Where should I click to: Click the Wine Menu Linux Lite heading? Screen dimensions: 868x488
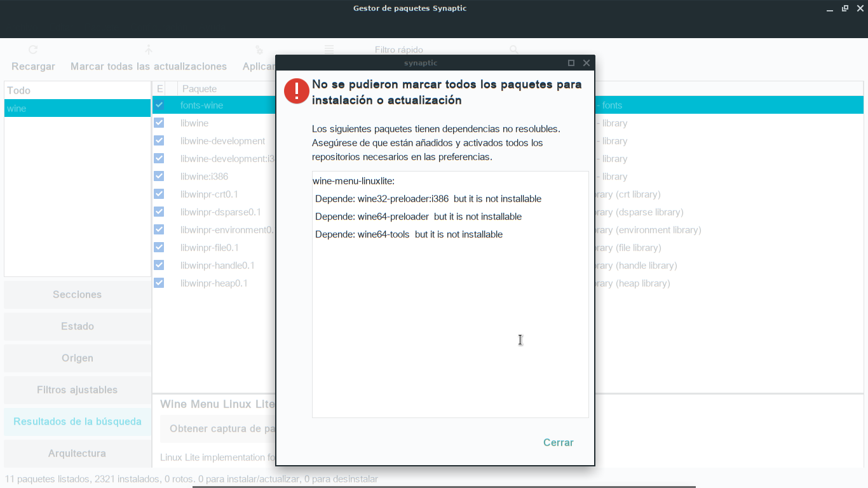(x=217, y=403)
